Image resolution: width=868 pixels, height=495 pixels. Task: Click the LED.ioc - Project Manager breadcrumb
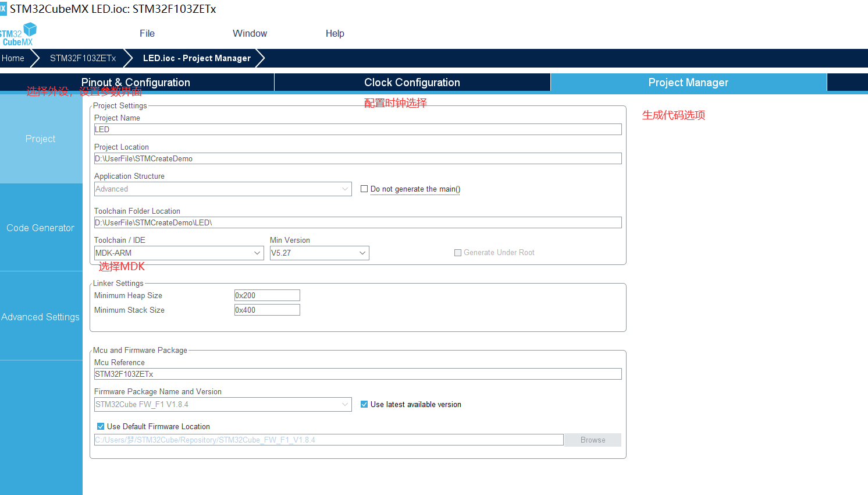[x=197, y=58]
